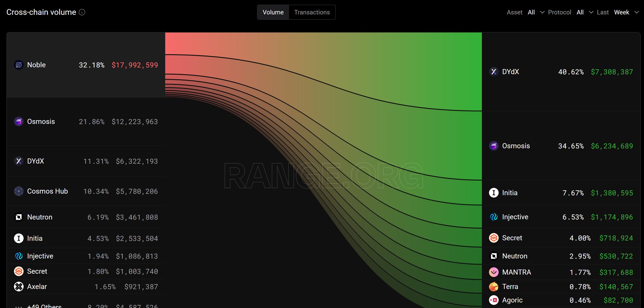Switch to the Transactions view

click(312, 12)
